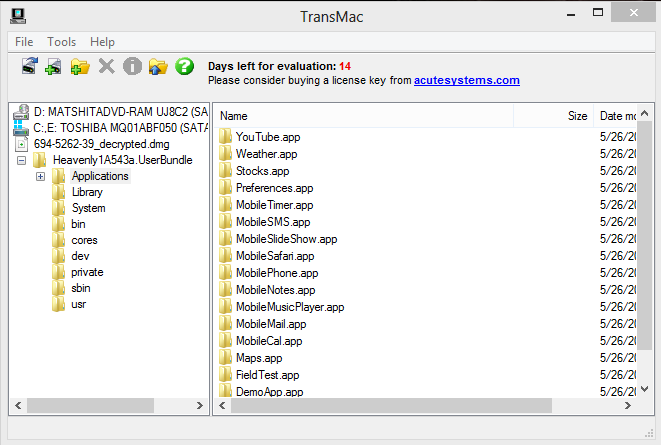
Task: Click the file list horizontal scrollbar thumb
Action: tap(391, 405)
